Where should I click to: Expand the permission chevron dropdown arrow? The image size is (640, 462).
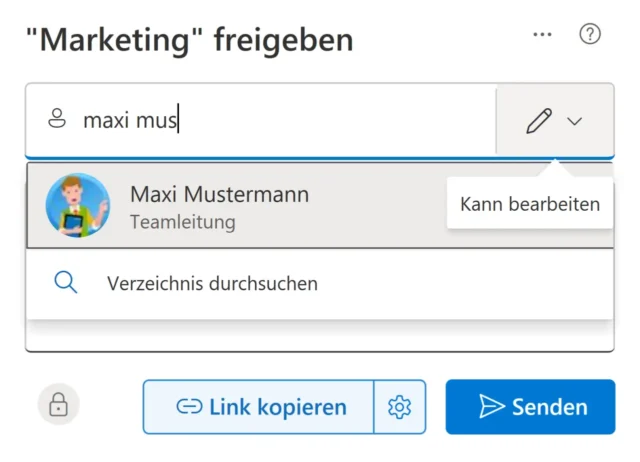click(574, 122)
